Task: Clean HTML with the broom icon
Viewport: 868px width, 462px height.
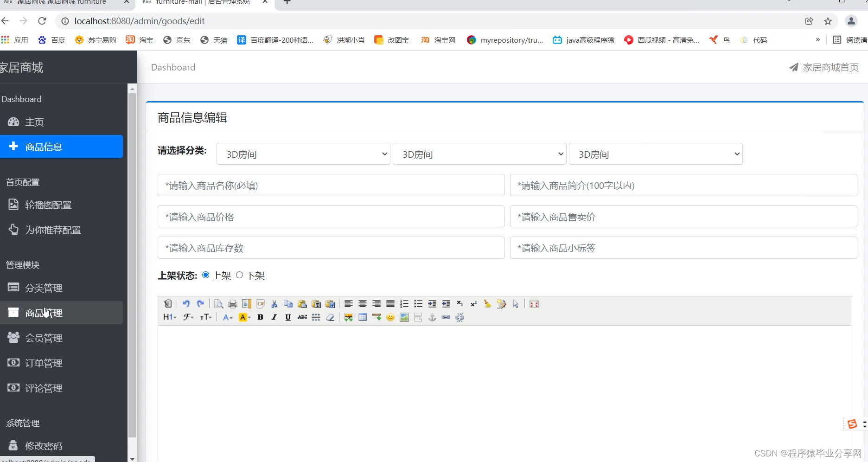Action: click(x=487, y=304)
